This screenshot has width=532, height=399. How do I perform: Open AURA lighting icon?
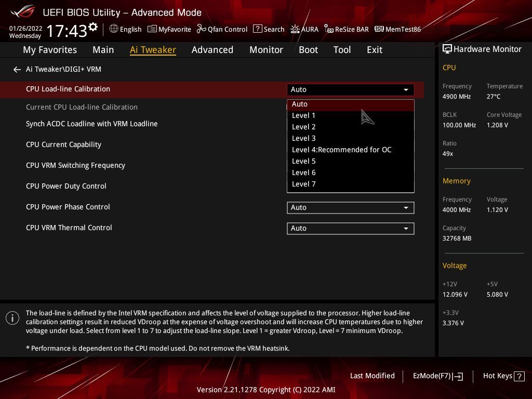tap(295, 29)
